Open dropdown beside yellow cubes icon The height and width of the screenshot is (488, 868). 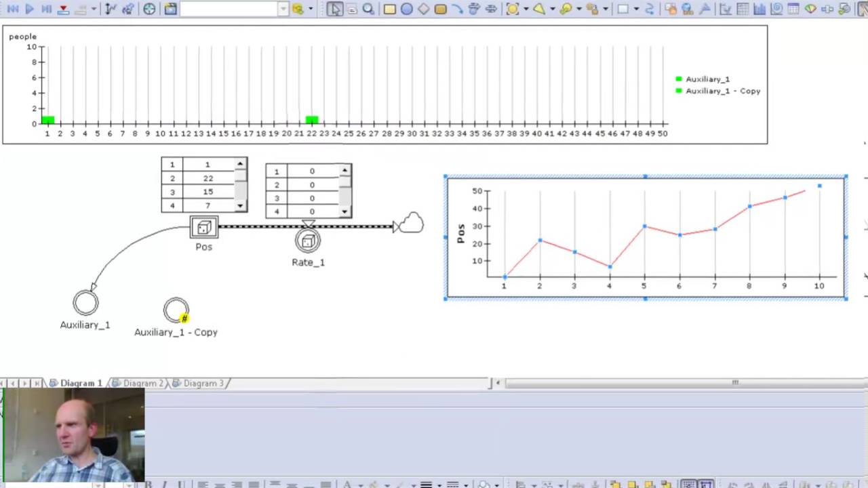pyautogui.click(x=311, y=9)
